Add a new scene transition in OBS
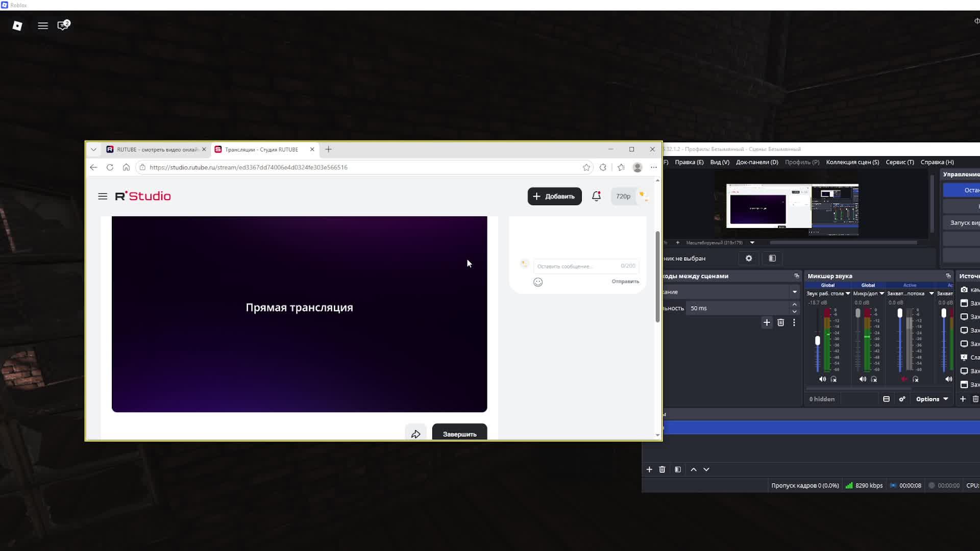This screenshot has height=551, width=980. (767, 322)
